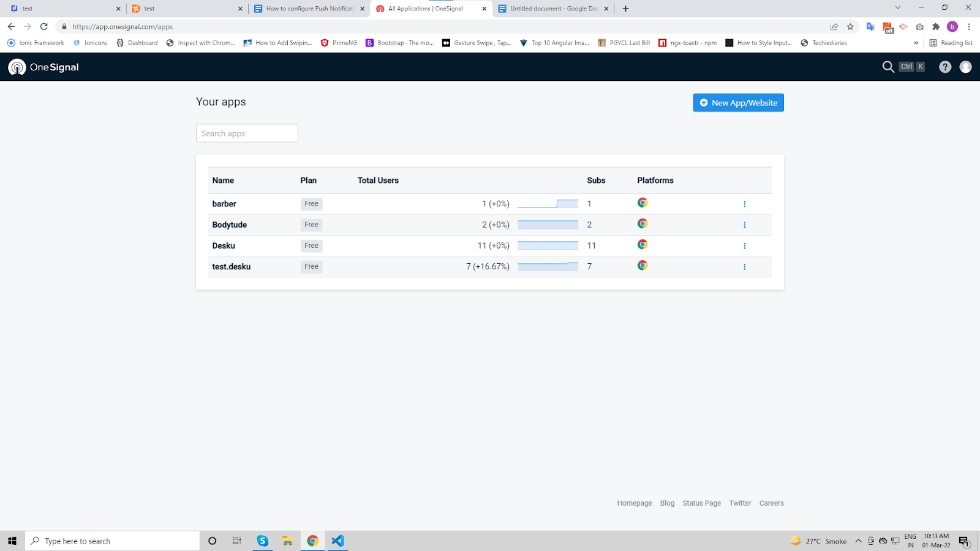Image resolution: width=980 pixels, height=551 pixels.
Task: Open the Bodytude row three-dot menu
Action: pos(744,225)
